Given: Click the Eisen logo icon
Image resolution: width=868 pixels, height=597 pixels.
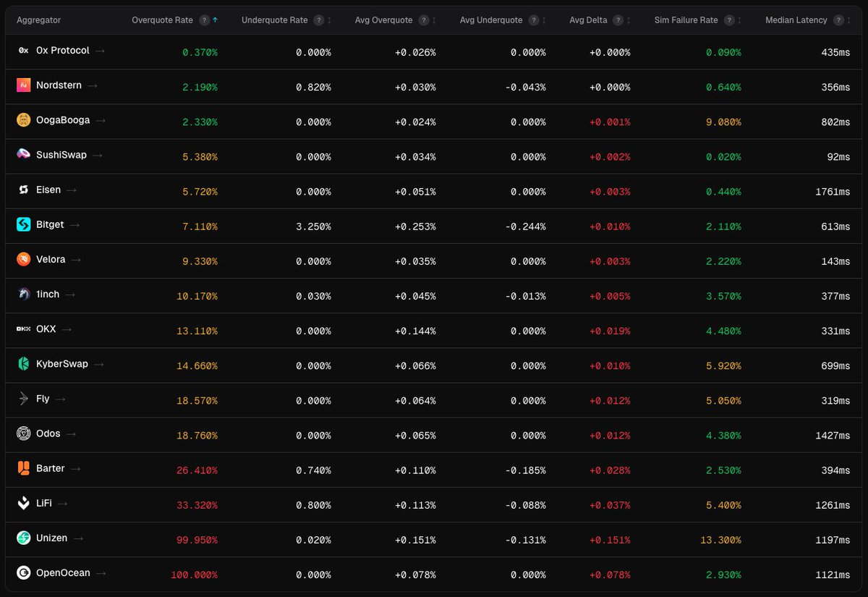Looking at the screenshot, I should tap(23, 190).
